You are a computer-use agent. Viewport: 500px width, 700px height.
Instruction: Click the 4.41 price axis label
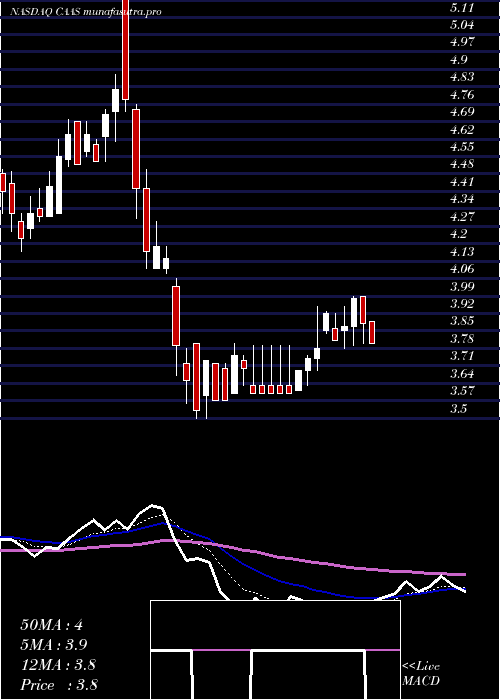pos(462,182)
